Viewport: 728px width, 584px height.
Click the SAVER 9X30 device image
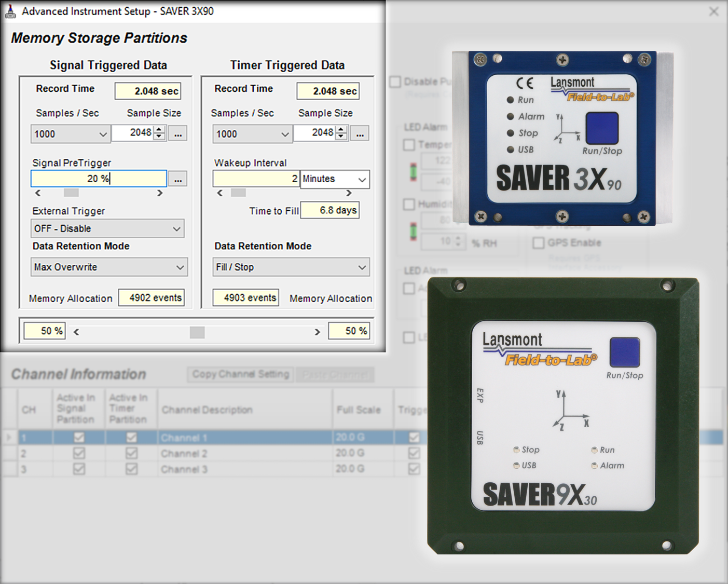[x=563, y=416]
